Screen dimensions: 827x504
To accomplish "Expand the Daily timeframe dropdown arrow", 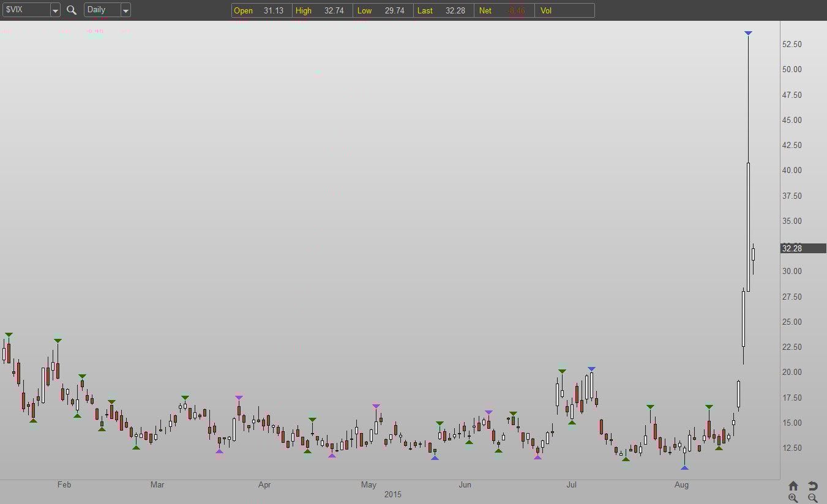I will [x=125, y=10].
